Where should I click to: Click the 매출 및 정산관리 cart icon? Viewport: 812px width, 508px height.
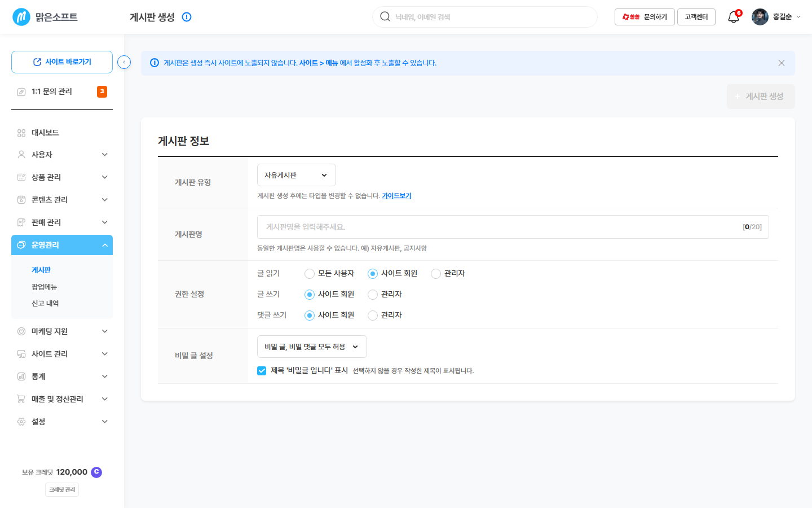pos(21,399)
